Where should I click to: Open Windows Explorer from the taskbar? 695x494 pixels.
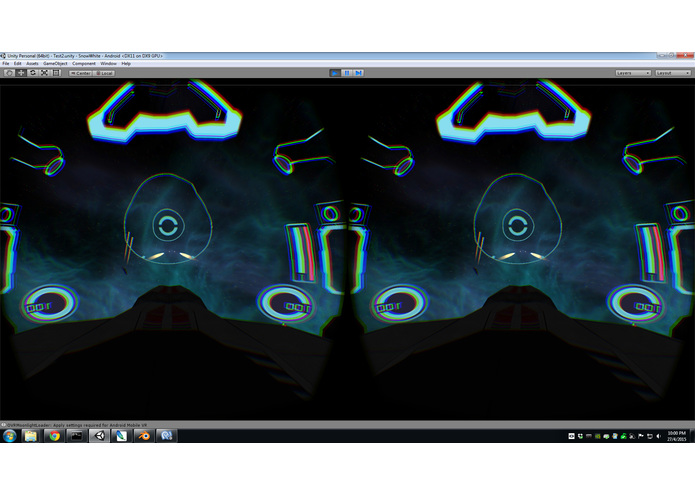(x=31, y=436)
